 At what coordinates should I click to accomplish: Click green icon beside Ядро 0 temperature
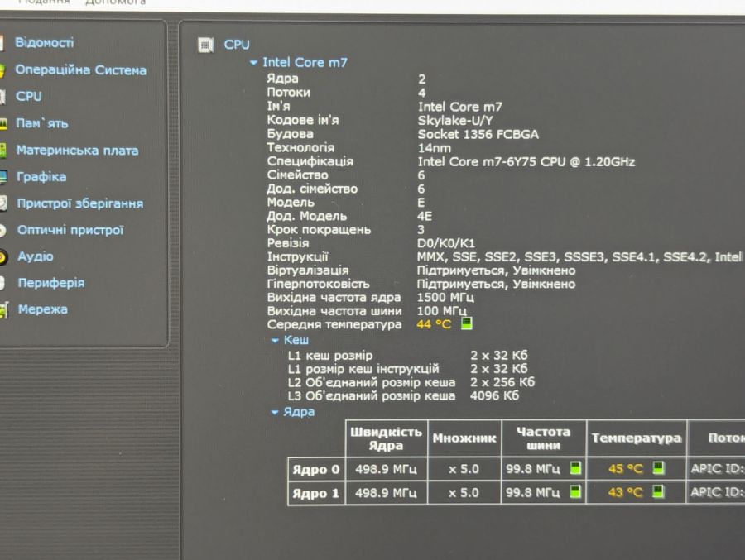(658, 468)
